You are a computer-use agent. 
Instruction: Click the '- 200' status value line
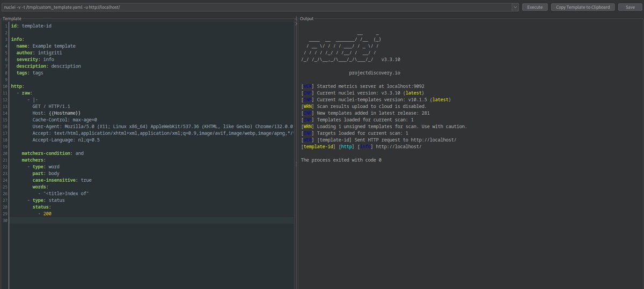point(45,213)
